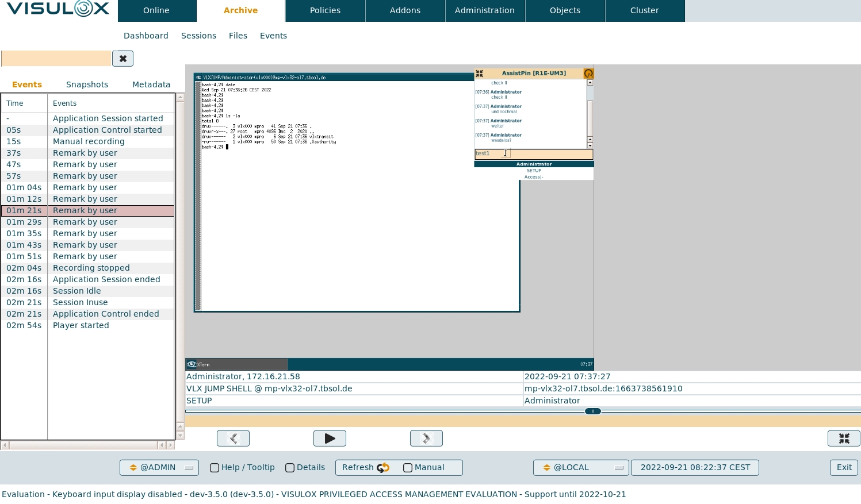Click the Exit button
Image resolution: width=861 pixels, height=504 pixels.
(844, 468)
